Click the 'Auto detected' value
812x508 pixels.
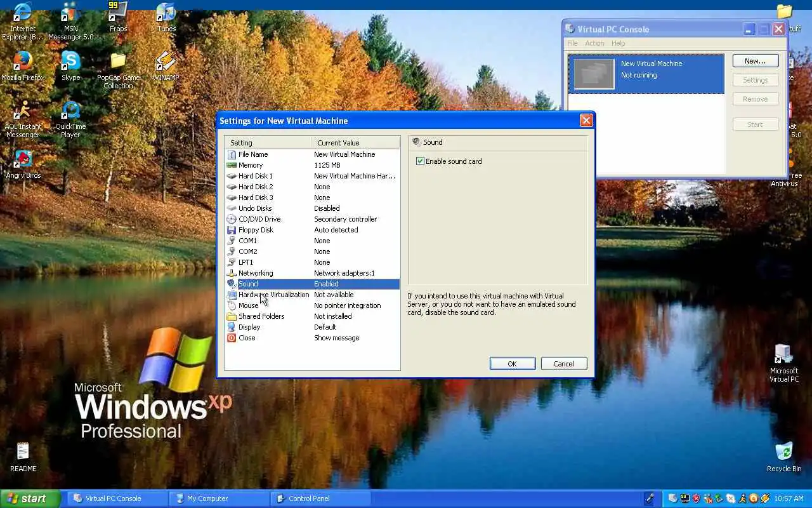336,230
